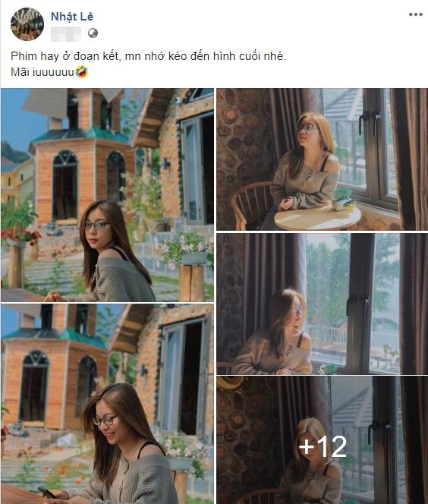The image size is (428, 504).
Task: View photo of woman gazing out window
Action: pos(322,304)
